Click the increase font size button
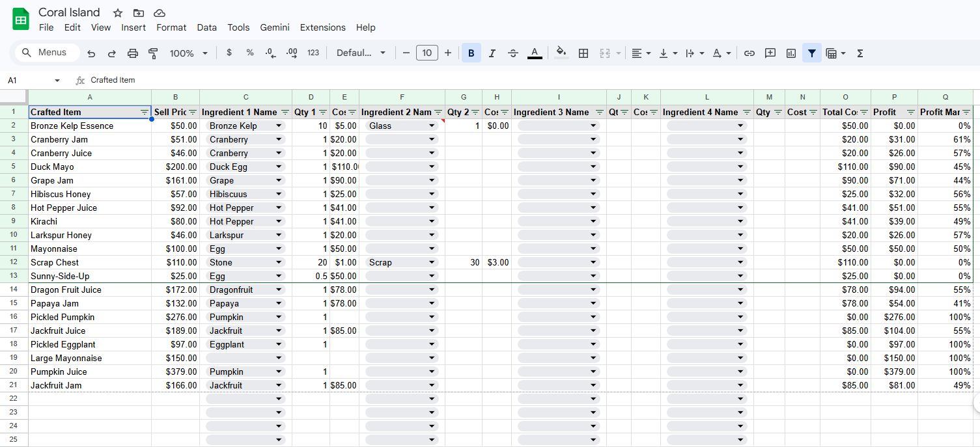The image size is (980, 447). [448, 53]
